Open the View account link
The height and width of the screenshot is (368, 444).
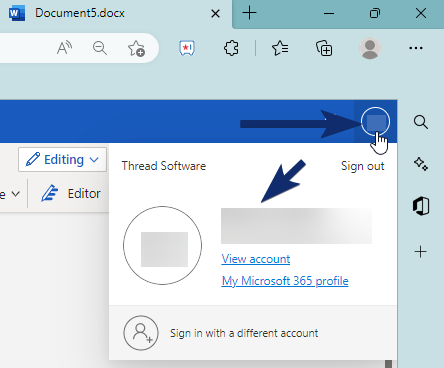[256, 259]
